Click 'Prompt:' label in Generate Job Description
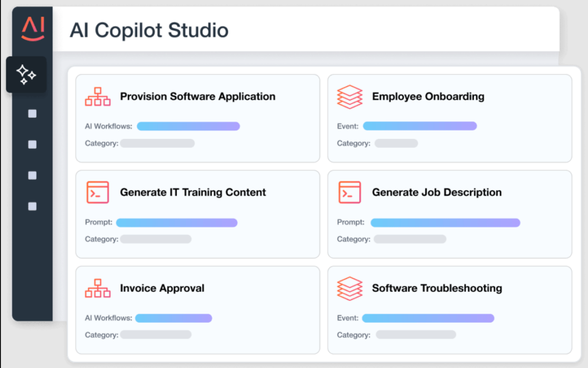588x368 pixels. (x=351, y=222)
